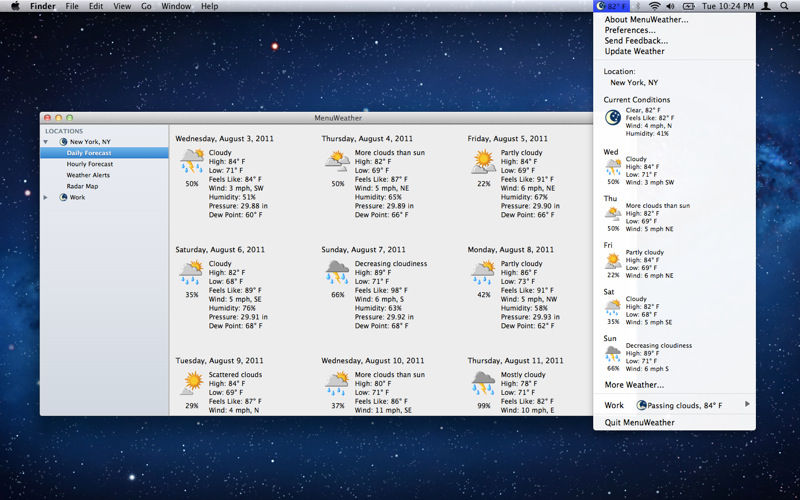Click Wed weather icon in dropdown menu
The image size is (800, 500).
[613, 167]
